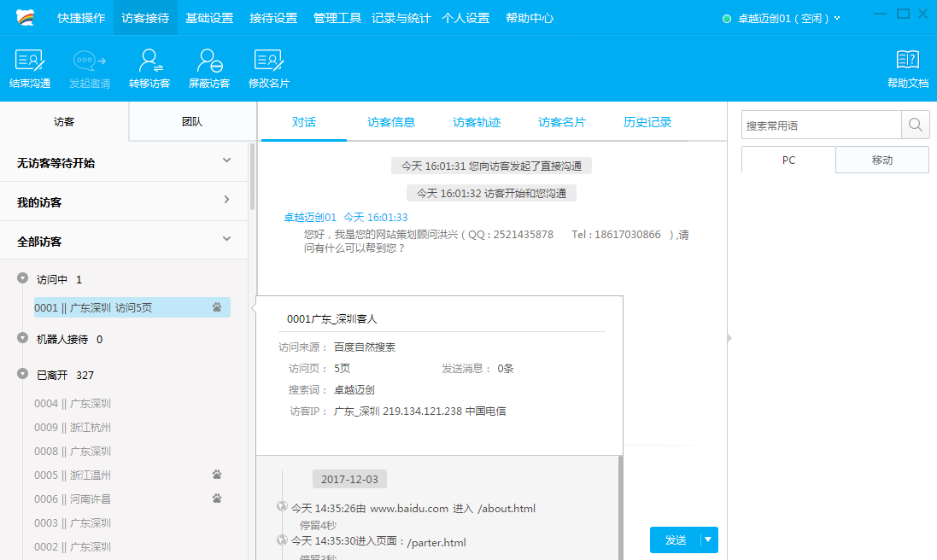Screen dimensions: 937x560
Task: Open the Help Document (帮助文档) icon
Action: [x=907, y=61]
